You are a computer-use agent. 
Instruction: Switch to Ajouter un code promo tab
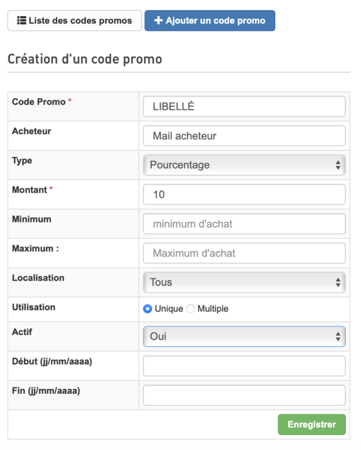pos(210,21)
